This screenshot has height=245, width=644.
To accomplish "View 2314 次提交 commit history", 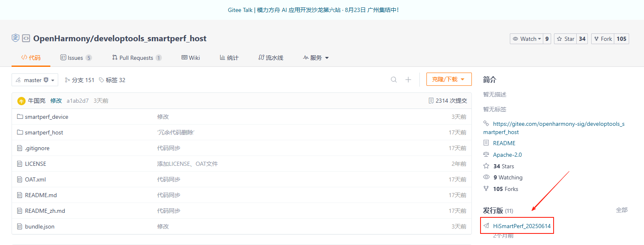I will tap(451, 101).
